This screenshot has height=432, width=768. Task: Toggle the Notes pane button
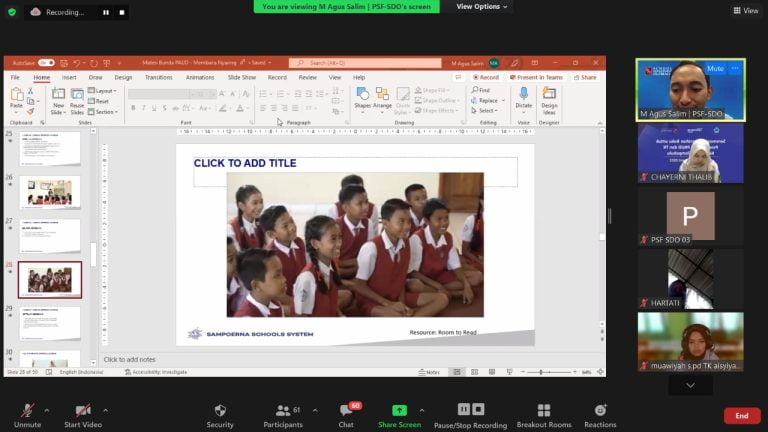[x=429, y=372]
